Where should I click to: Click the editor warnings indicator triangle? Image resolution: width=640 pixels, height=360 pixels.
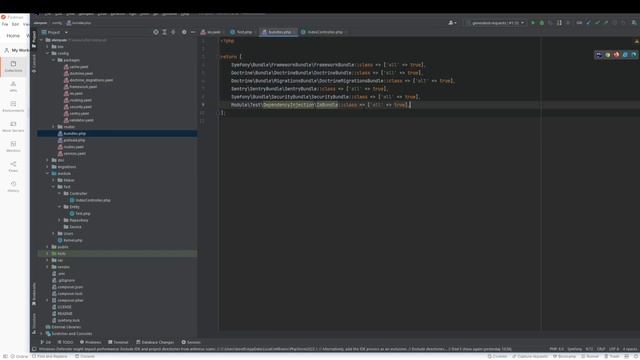click(x=636, y=41)
